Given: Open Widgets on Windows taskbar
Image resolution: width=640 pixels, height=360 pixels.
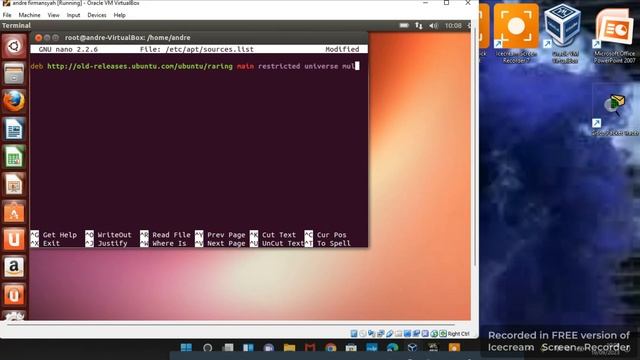Looking at the screenshot, I should (x=248, y=348).
